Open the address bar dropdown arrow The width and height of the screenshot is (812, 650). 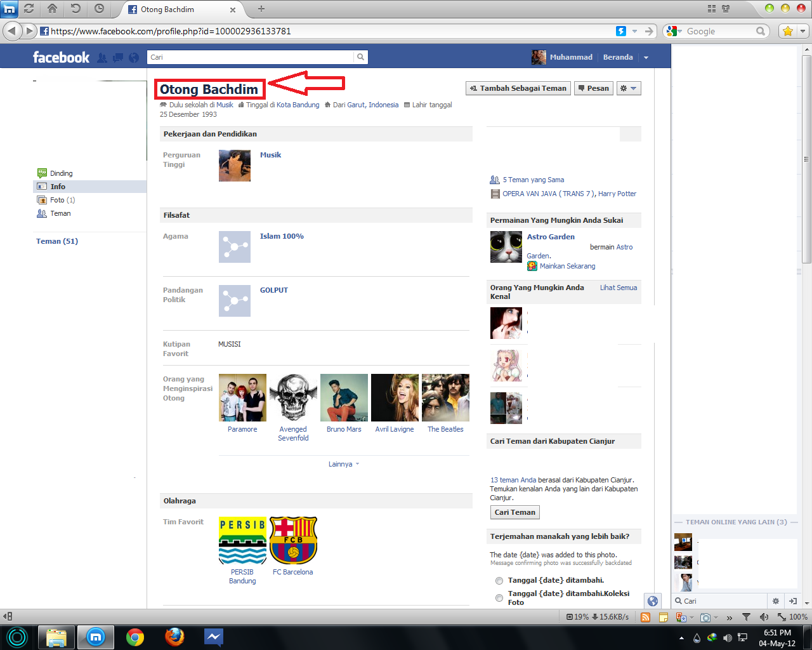634,31
